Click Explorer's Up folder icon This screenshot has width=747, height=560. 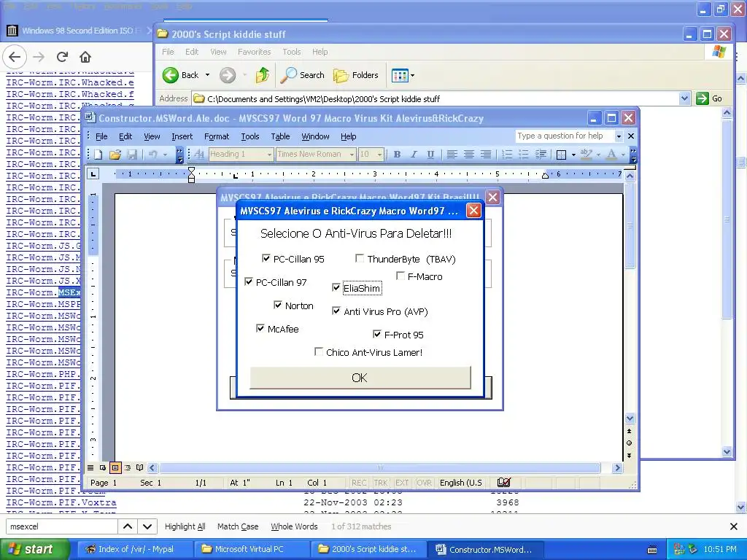[x=262, y=75]
